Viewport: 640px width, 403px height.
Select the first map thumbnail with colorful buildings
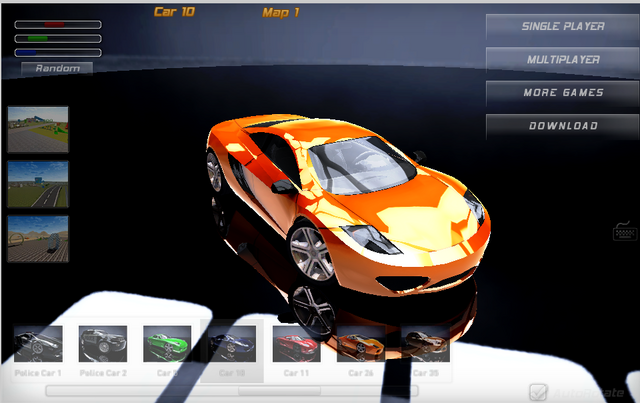click(x=38, y=129)
